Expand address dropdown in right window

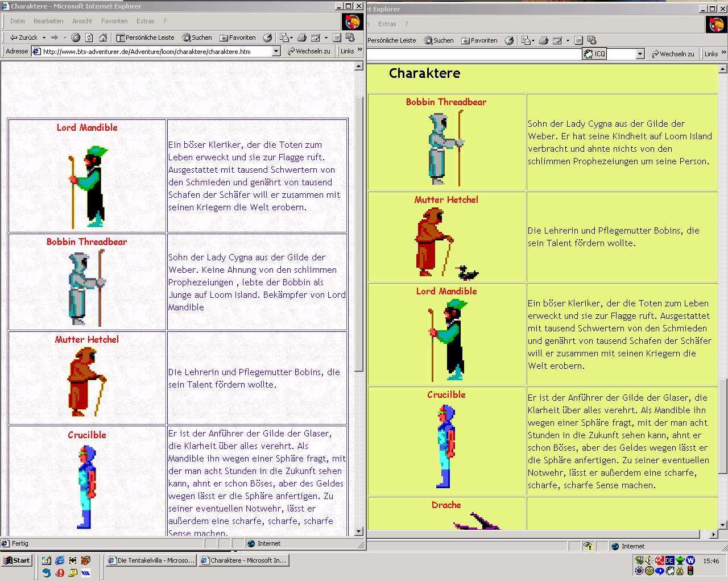click(640, 54)
